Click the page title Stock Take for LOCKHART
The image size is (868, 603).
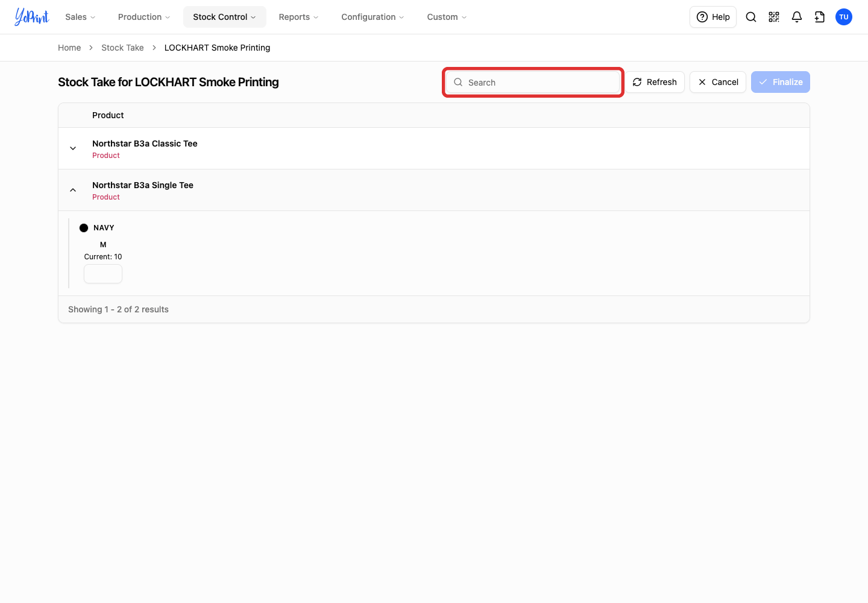[168, 82]
